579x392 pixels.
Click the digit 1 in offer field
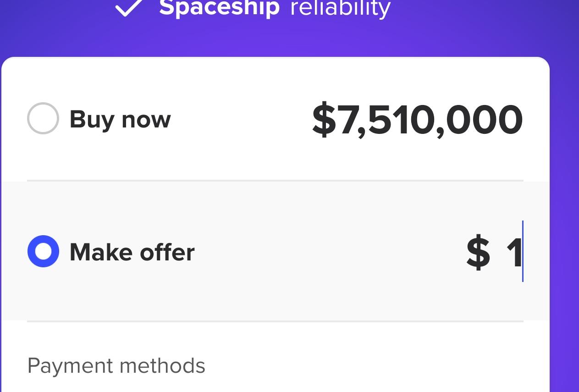514,252
